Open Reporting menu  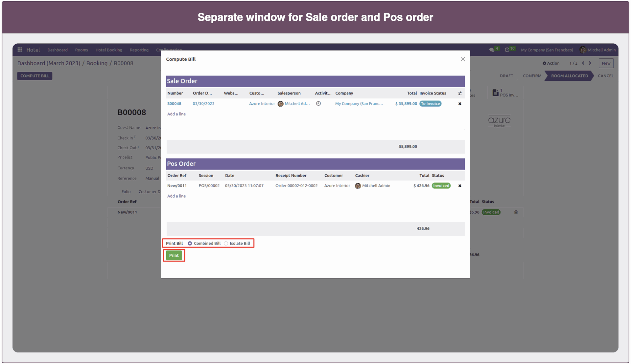pos(139,50)
